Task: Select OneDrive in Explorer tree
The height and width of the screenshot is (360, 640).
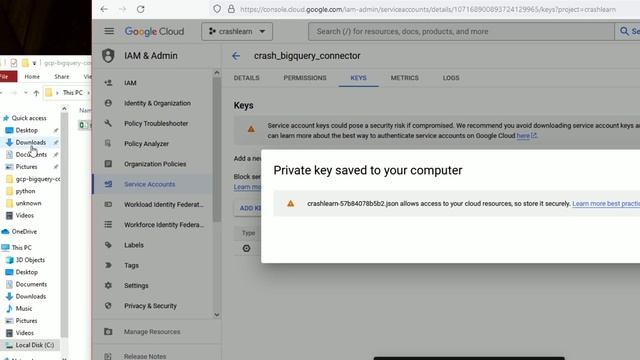Action: (x=24, y=231)
